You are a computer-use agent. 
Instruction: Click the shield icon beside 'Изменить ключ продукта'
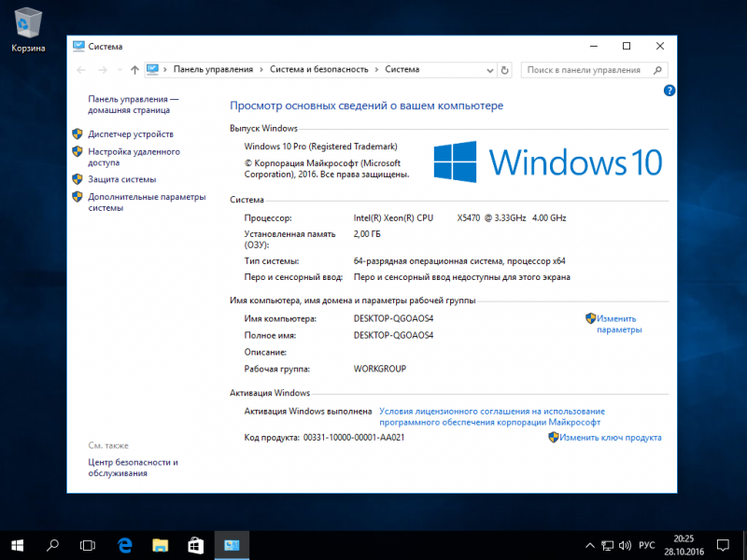click(553, 437)
